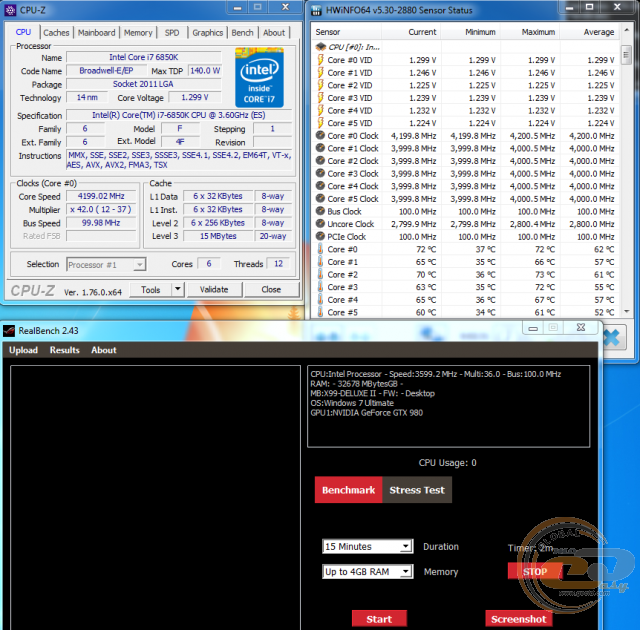Open the SPD tab in CPU-Z
The height and width of the screenshot is (630, 640).
[172, 33]
